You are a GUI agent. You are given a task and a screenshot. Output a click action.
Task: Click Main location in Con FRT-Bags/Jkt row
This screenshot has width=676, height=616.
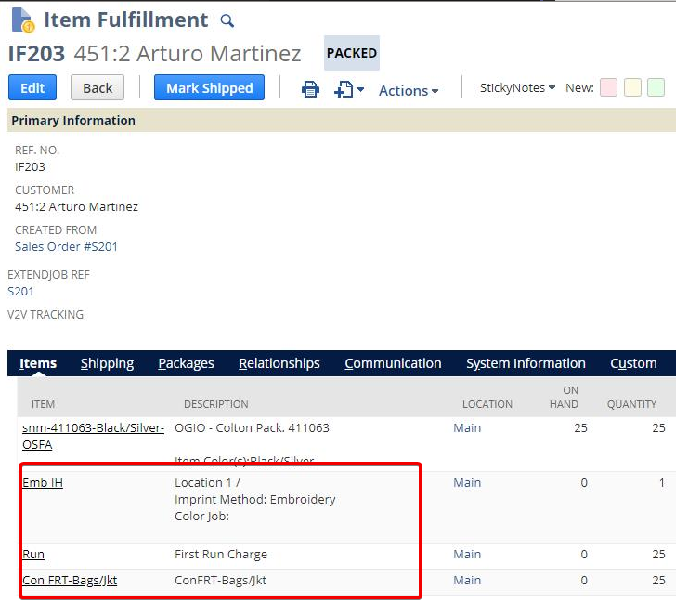467,580
